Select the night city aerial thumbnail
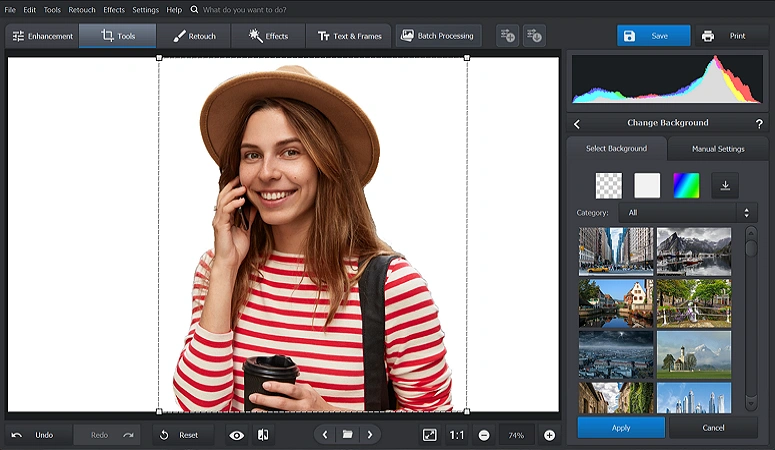This screenshot has width=775, height=450. click(616, 355)
